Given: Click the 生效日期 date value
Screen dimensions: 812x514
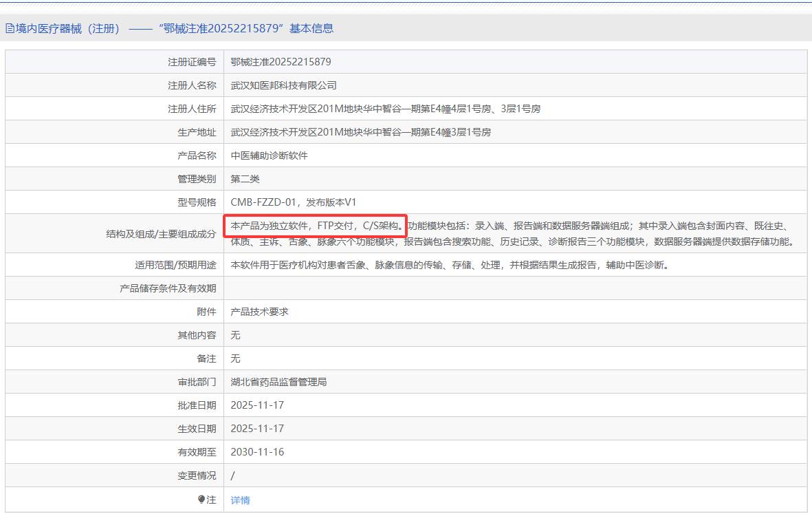Looking at the screenshot, I should coord(257,429).
